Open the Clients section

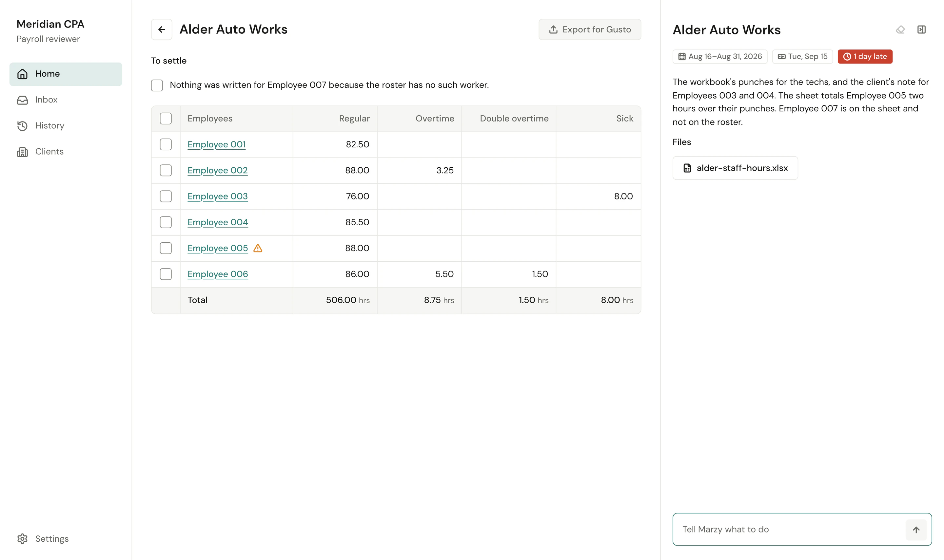[x=66, y=152]
